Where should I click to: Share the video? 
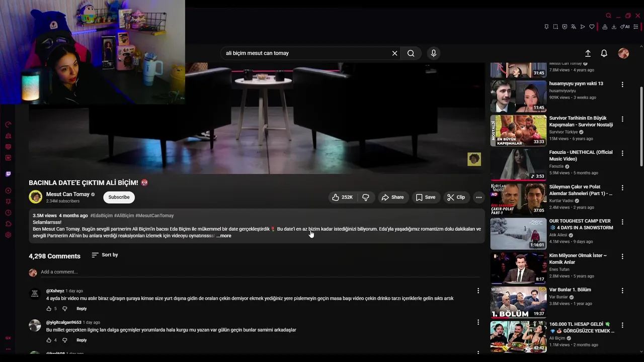pyautogui.click(x=392, y=198)
